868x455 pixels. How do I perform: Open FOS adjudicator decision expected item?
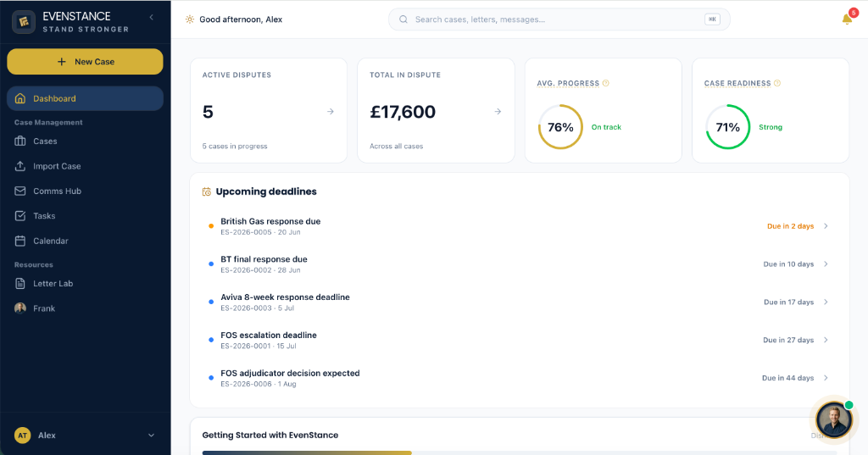[520, 378]
